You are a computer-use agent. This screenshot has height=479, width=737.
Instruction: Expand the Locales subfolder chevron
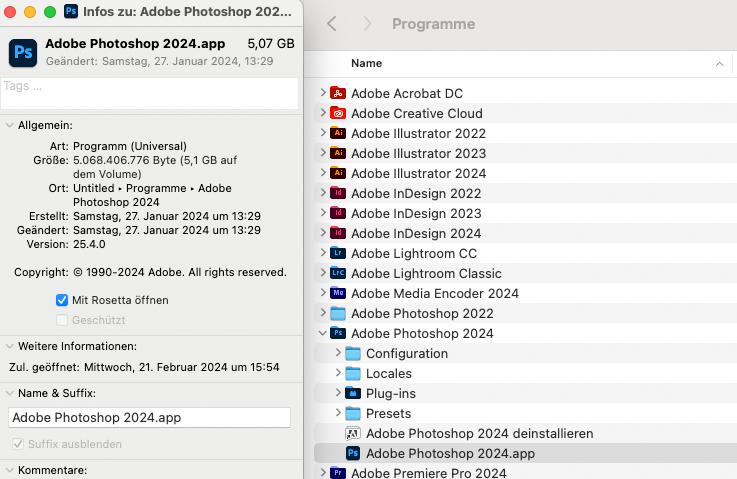click(x=338, y=372)
